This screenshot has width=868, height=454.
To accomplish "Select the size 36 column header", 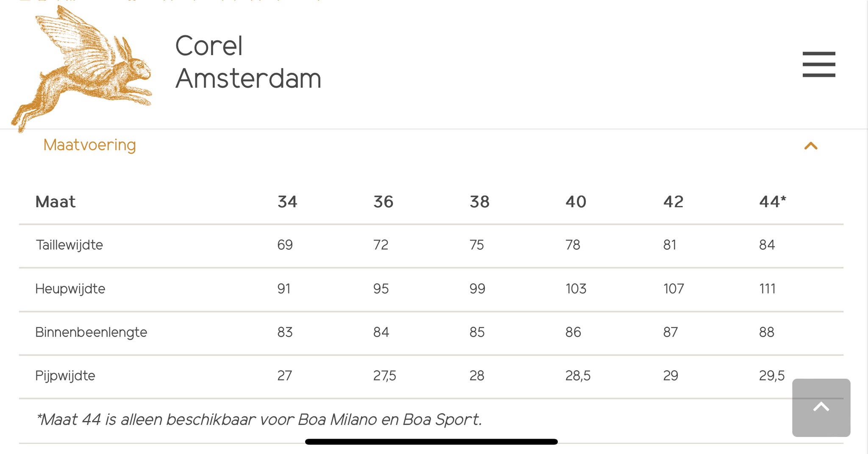I will (383, 202).
